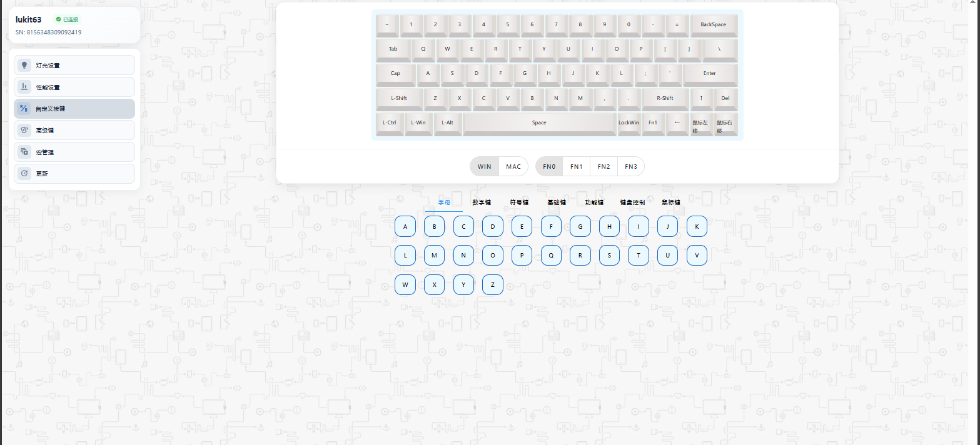The width and height of the screenshot is (980, 445).
Task: Open the 字母 letters tab
Action: 444,202
